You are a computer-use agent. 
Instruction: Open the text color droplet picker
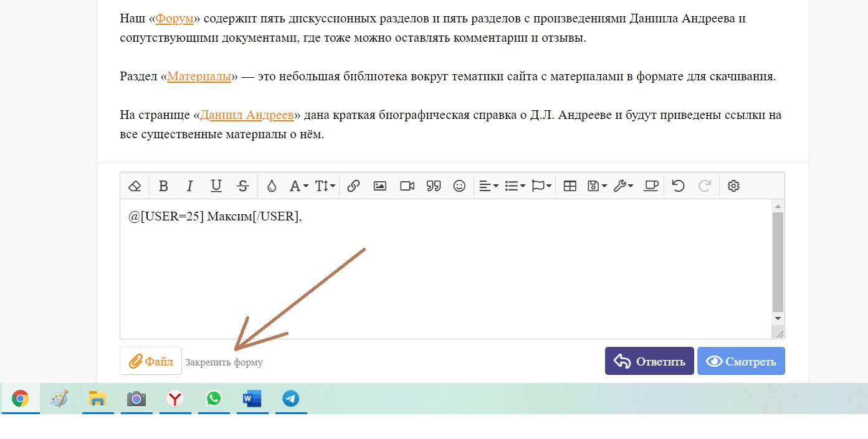(272, 186)
